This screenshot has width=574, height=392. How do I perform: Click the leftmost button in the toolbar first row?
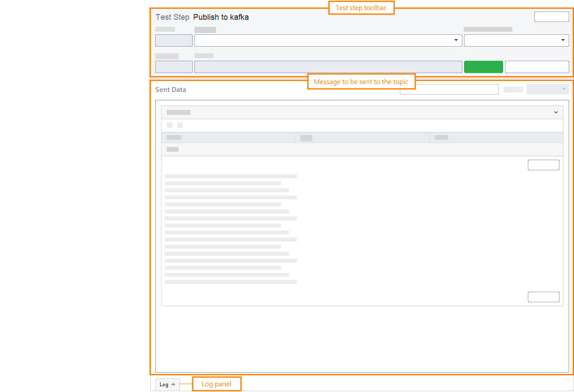(x=173, y=40)
